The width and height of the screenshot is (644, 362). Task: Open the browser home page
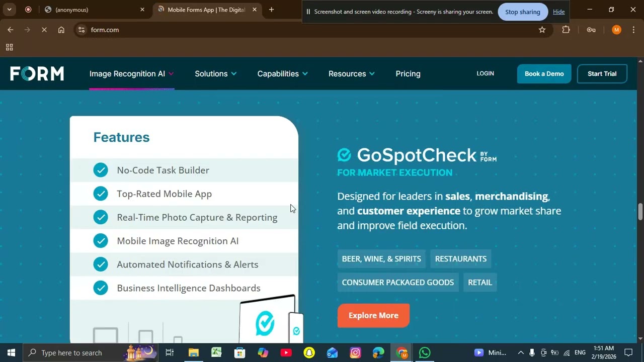click(61, 30)
